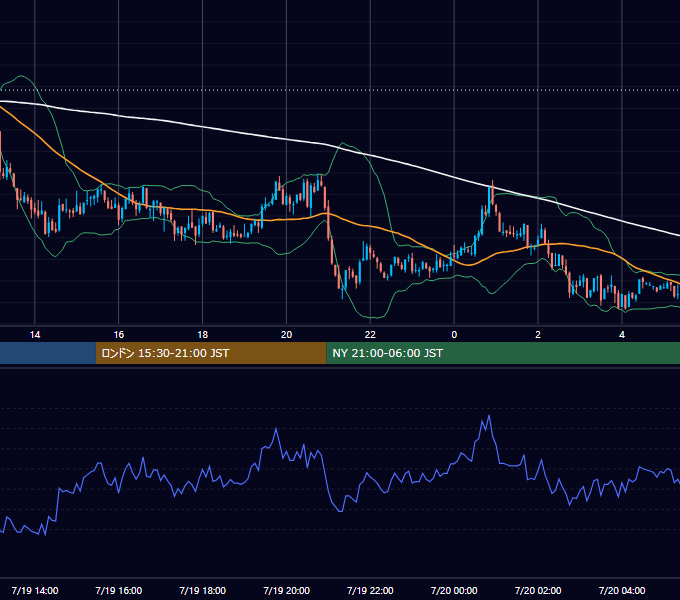The height and width of the screenshot is (600, 680).
Task: Select the London 15:30-21:00 JST session bar
Action: click(211, 353)
